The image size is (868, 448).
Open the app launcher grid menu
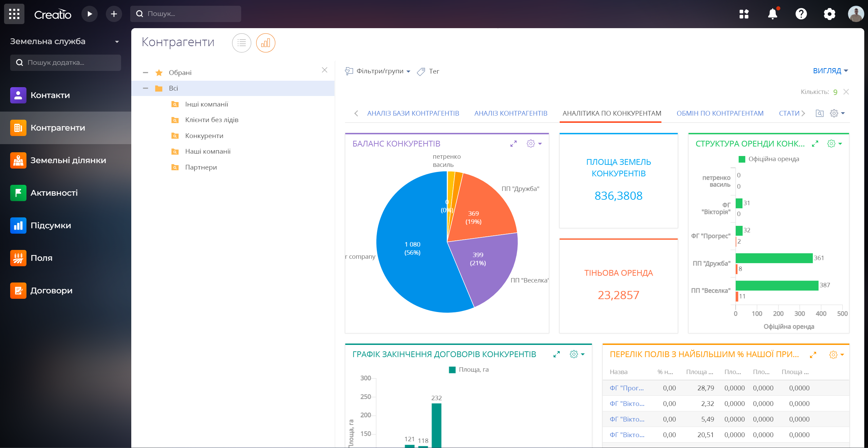click(14, 14)
